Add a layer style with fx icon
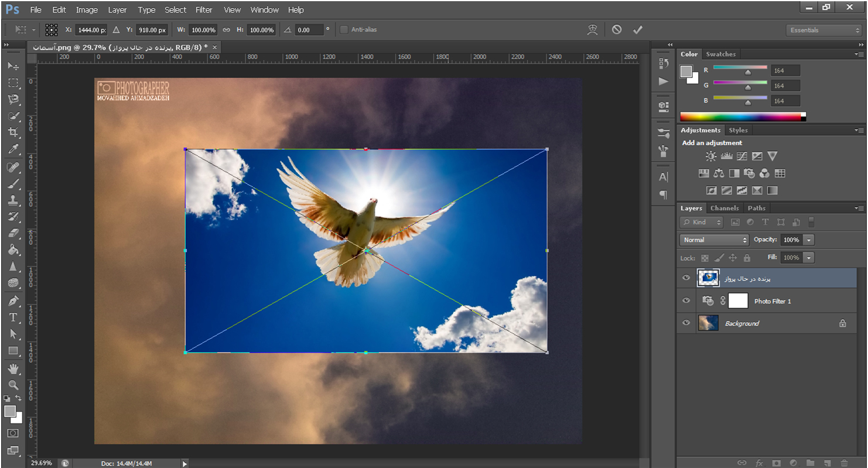The image size is (868, 468). (760, 463)
